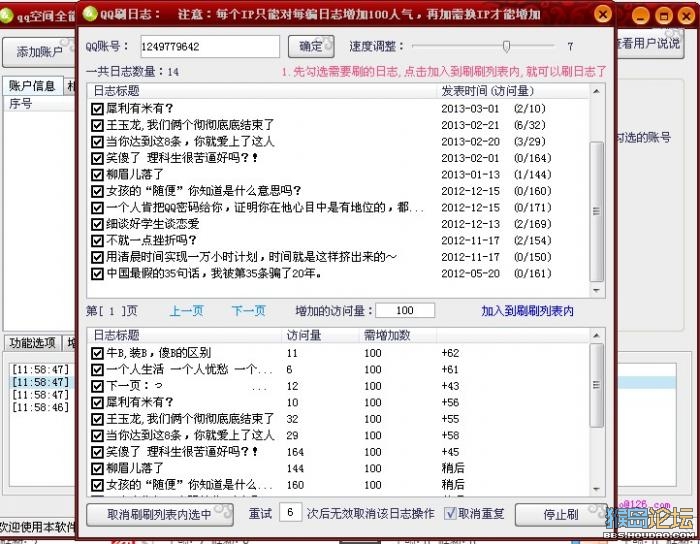
Task: Select highlighted [11:58:47] log entry
Action: coord(41,382)
